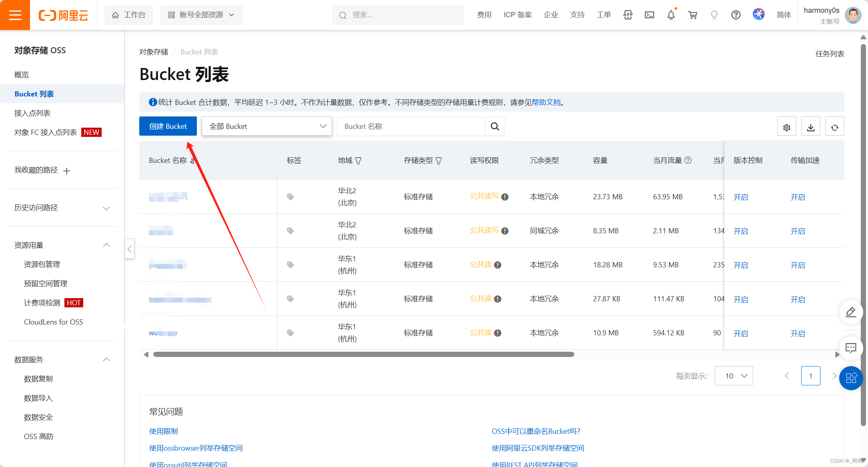
Task: Click the Bucket name search magnifier
Action: point(495,126)
